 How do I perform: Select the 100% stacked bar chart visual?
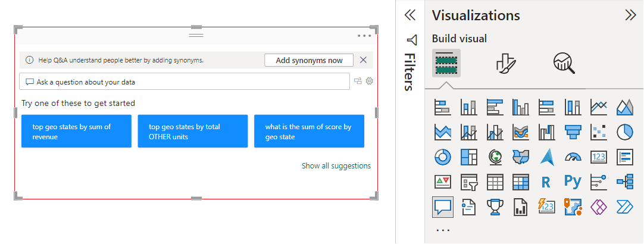(546, 107)
